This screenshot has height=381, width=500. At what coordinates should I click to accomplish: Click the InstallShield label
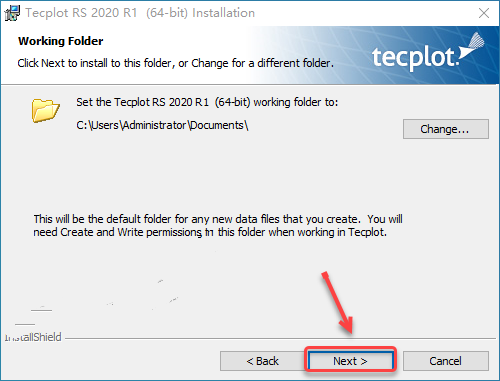tap(33, 337)
